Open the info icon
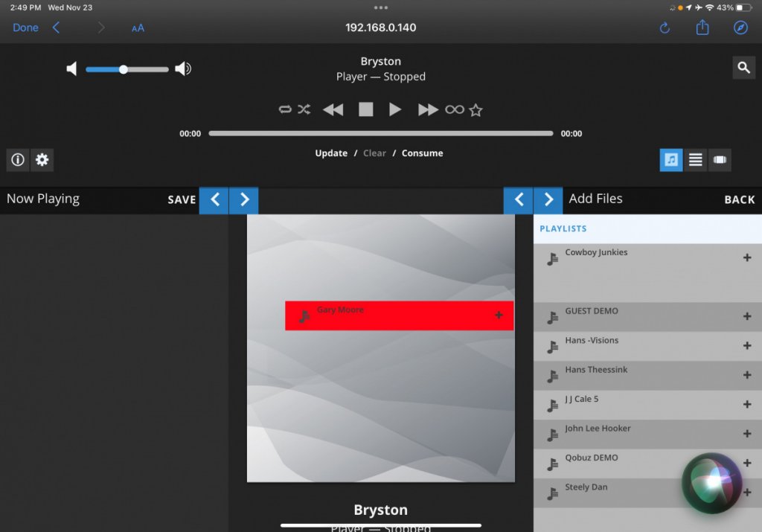This screenshot has height=532, width=762. (x=18, y=160)
